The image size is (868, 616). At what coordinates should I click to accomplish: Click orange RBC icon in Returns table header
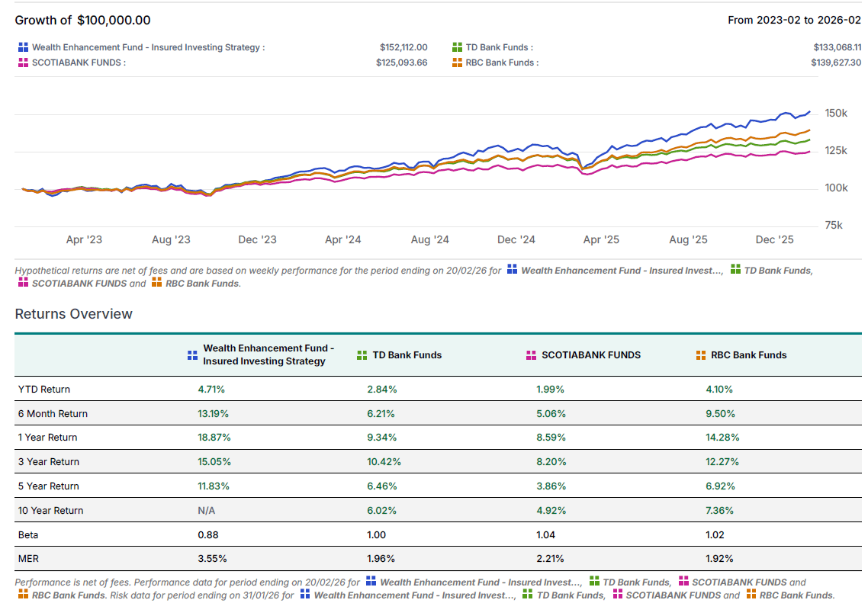[x=701, y=355]
